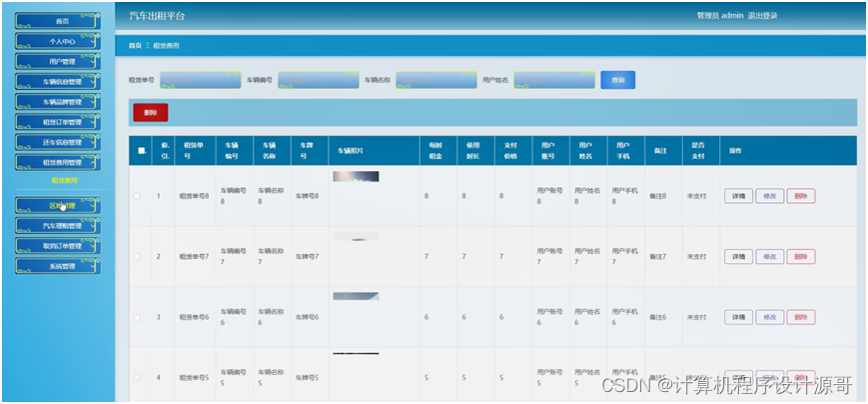Image resolution: width=868 pixels, height=404 pixels.
Task: Click 删除 for the 租赁单号6 row
Action: [800, 317]
